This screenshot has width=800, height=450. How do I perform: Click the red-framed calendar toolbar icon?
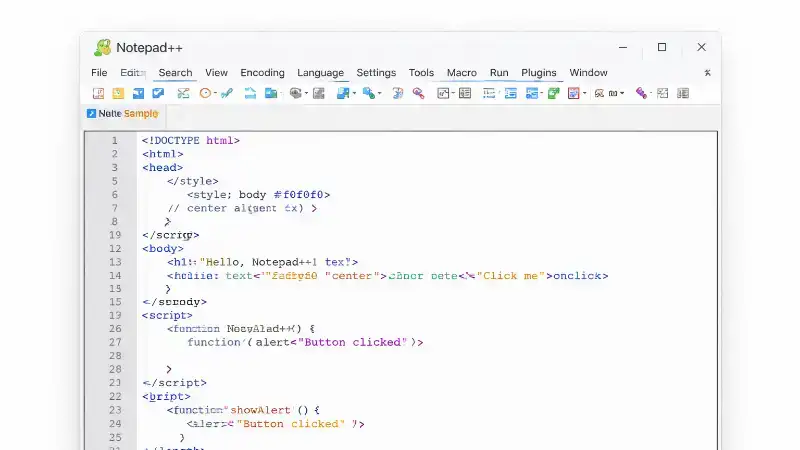pyautogui.click(x=573, y=93)
